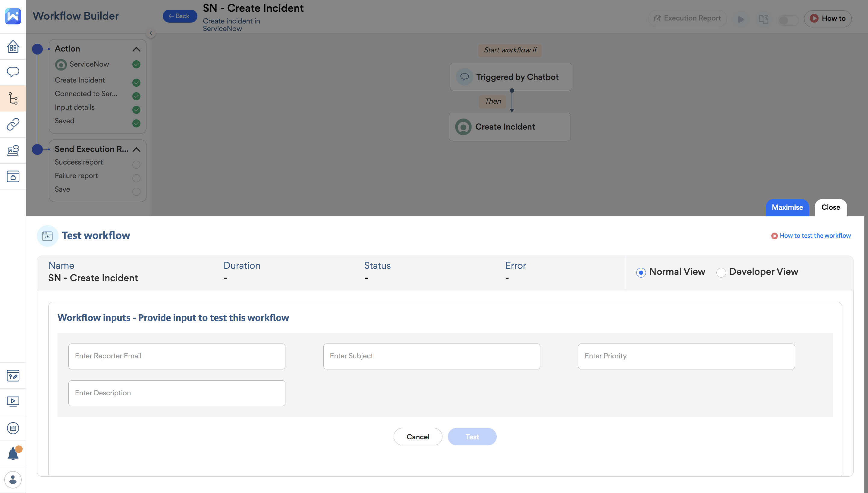Click the Cancel button
The height and width of the screenshot is (493, 868).
pos(417,436)
